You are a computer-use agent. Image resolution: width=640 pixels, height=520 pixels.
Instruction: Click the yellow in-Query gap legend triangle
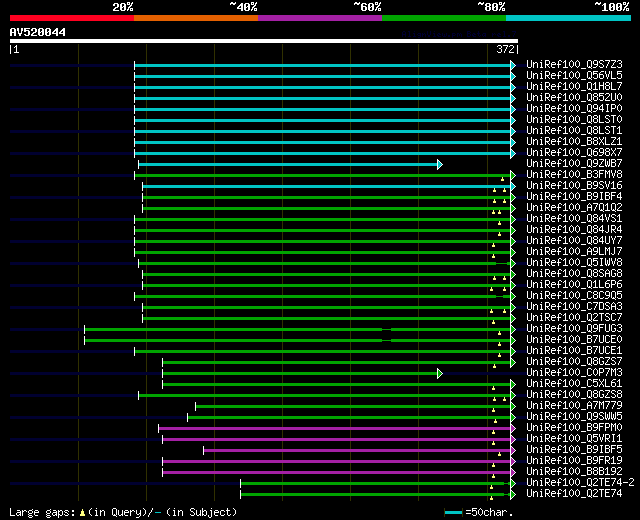82,513
